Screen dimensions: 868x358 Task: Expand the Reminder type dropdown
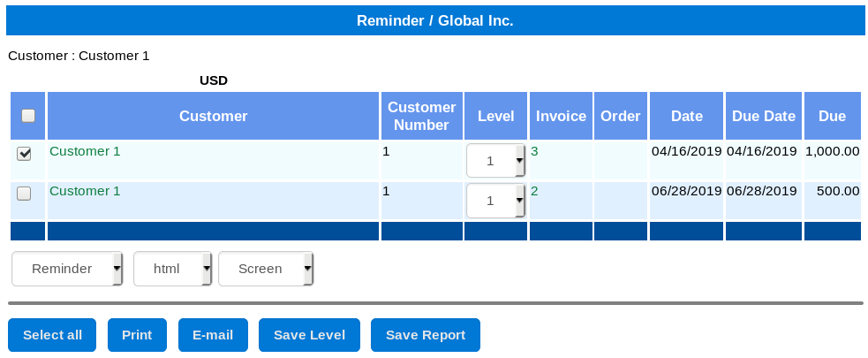pos(67,269)
